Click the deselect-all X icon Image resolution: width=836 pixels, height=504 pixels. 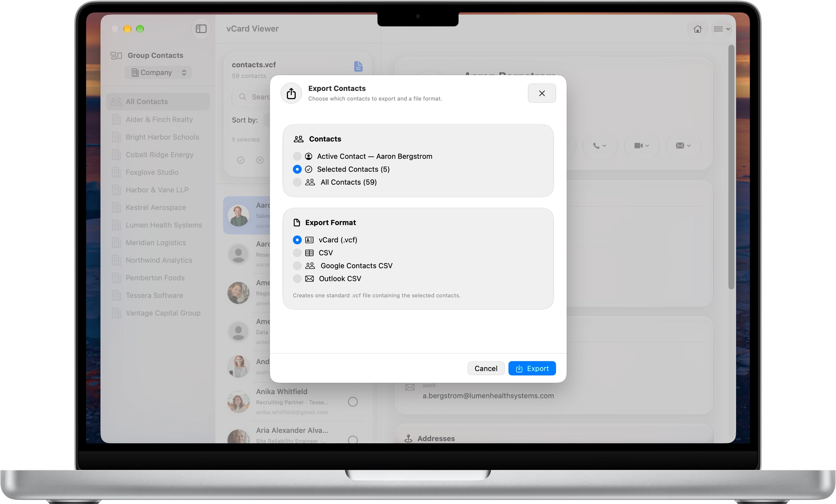tap(260, 160)
